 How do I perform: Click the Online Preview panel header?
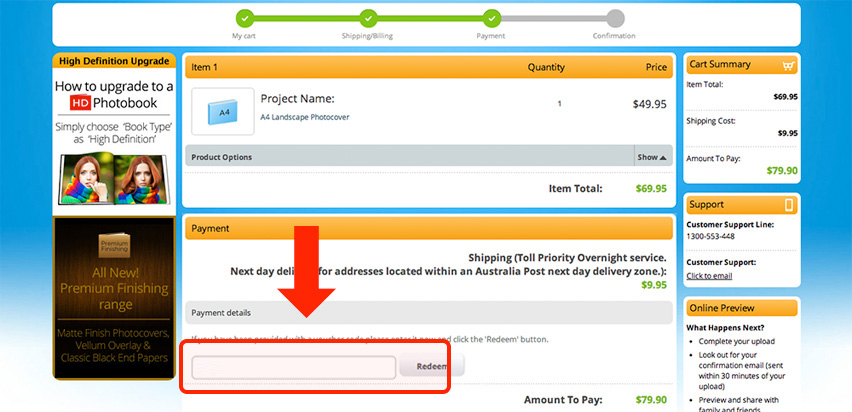click(x=742, y=308)
